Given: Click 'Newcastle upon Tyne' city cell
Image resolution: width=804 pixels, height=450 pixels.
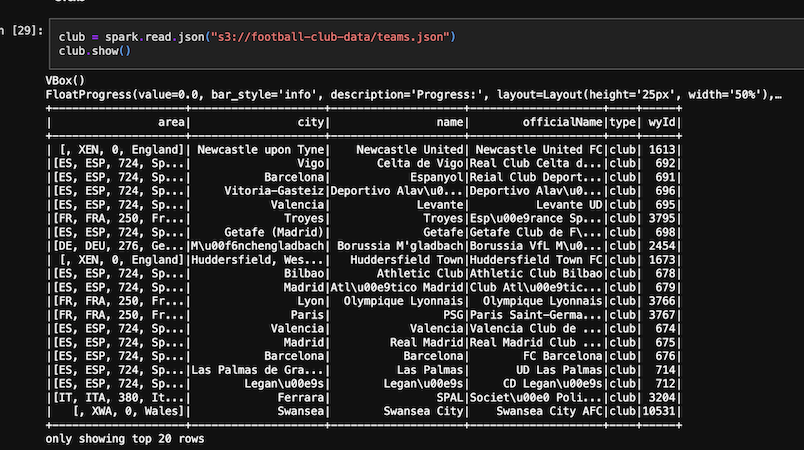Looking at the screenshot, I should tap(260, 150).
